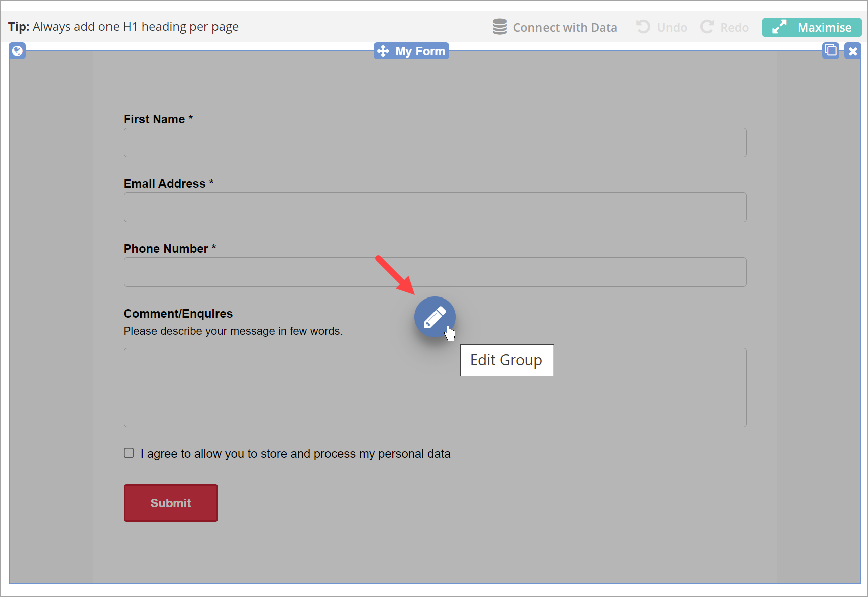Click the Phone Number input box
This screenshot has width=868, height=597.
click(435, 272)
